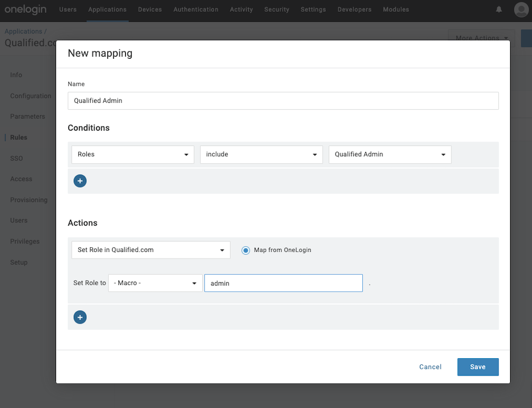Switch to the Info sidebar tab

point(16,75)
